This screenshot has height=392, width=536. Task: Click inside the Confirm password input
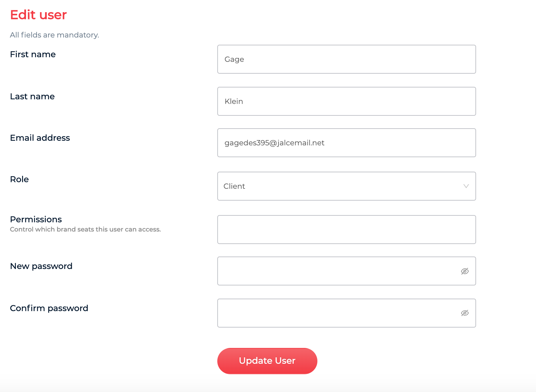coord(347,313)
